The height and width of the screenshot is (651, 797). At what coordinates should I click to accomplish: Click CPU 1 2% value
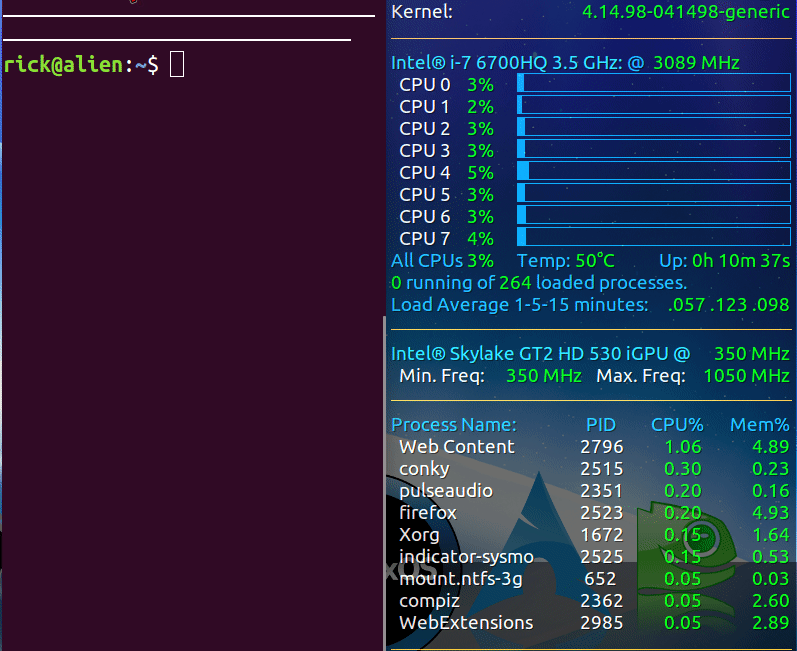[x=480, y=107]
